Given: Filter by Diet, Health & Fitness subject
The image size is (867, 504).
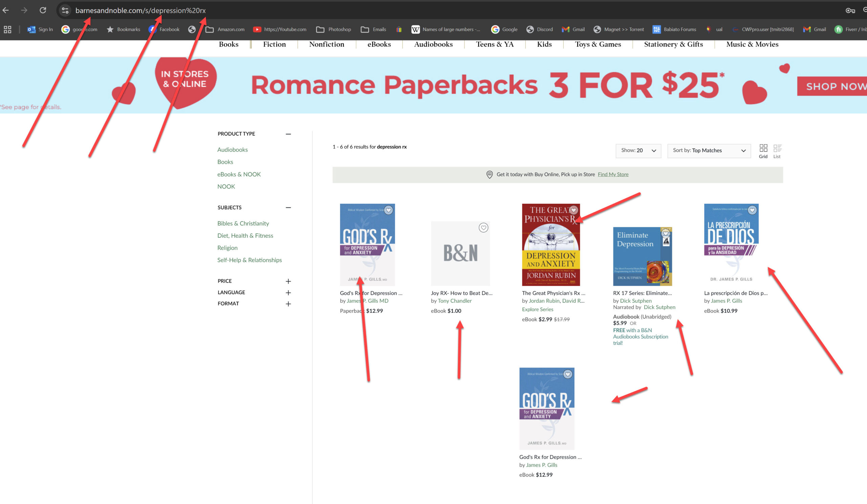Looking at the screenshot, I should (245, 236).
